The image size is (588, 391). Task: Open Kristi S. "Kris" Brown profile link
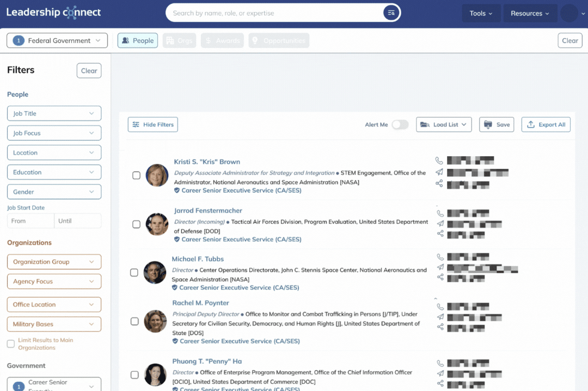tap(207, 162)
